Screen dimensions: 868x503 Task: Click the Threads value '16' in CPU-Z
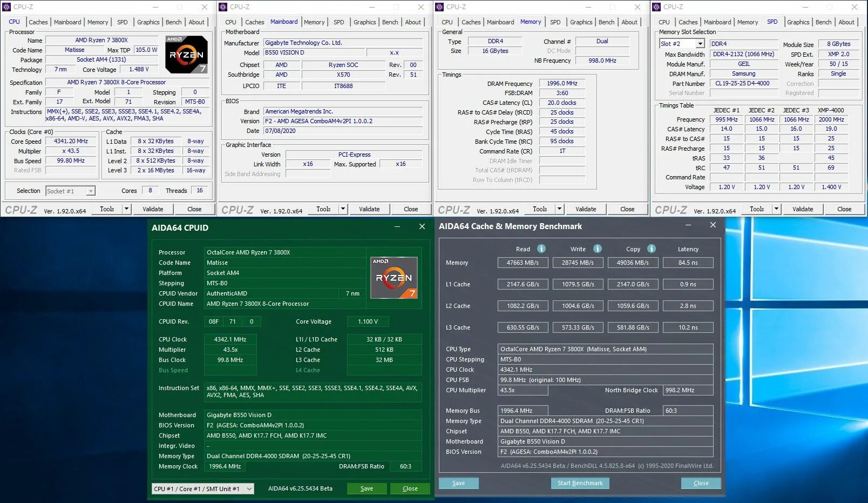coord(200,190)
